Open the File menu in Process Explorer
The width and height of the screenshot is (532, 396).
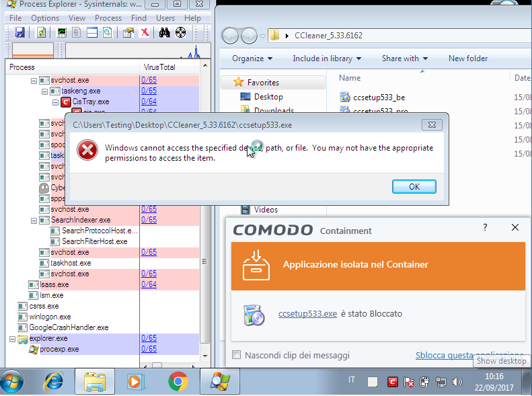click(x=15, y=18)
